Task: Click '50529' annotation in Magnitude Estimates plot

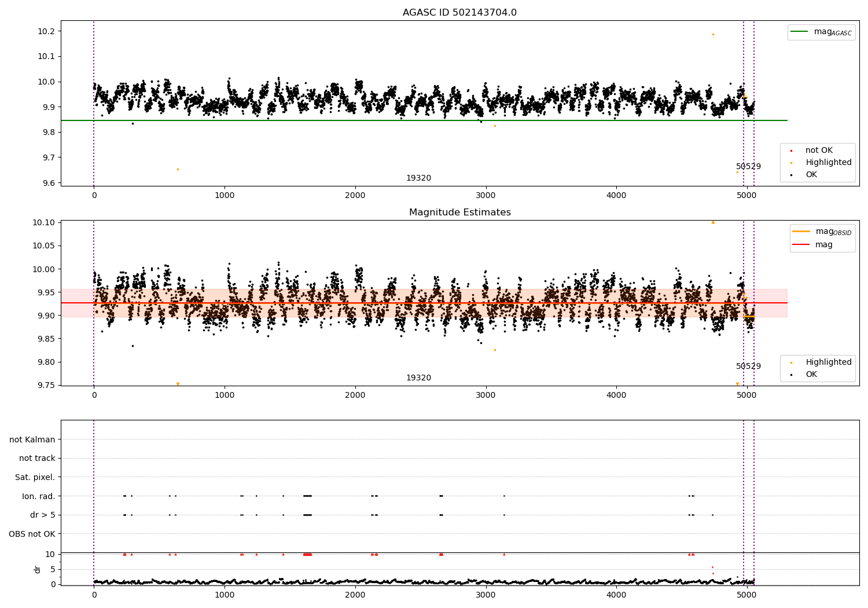Action: 748,367
